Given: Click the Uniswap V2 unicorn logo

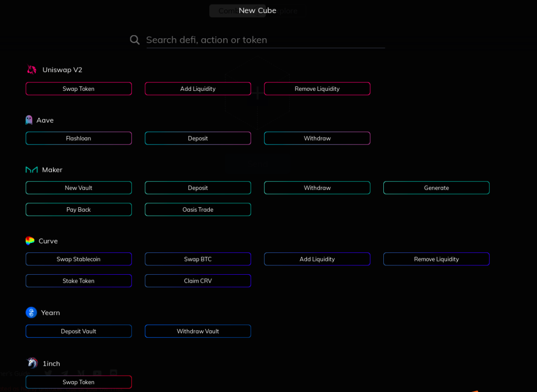Looking at the screenshot, I should [x=32, y=70].
